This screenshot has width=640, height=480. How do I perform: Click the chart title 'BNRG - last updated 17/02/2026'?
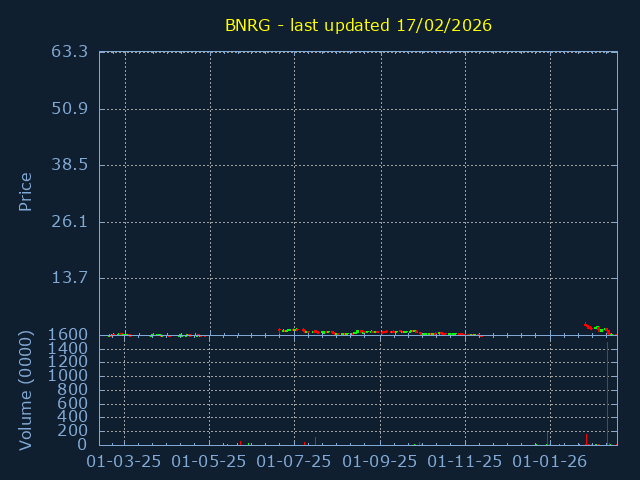click(x=358, y=25)
